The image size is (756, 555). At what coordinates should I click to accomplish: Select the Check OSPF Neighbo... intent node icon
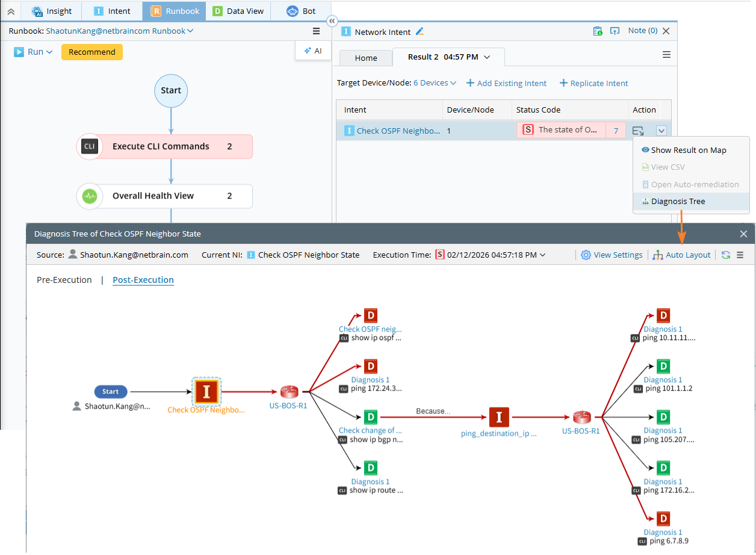point(206,392)
